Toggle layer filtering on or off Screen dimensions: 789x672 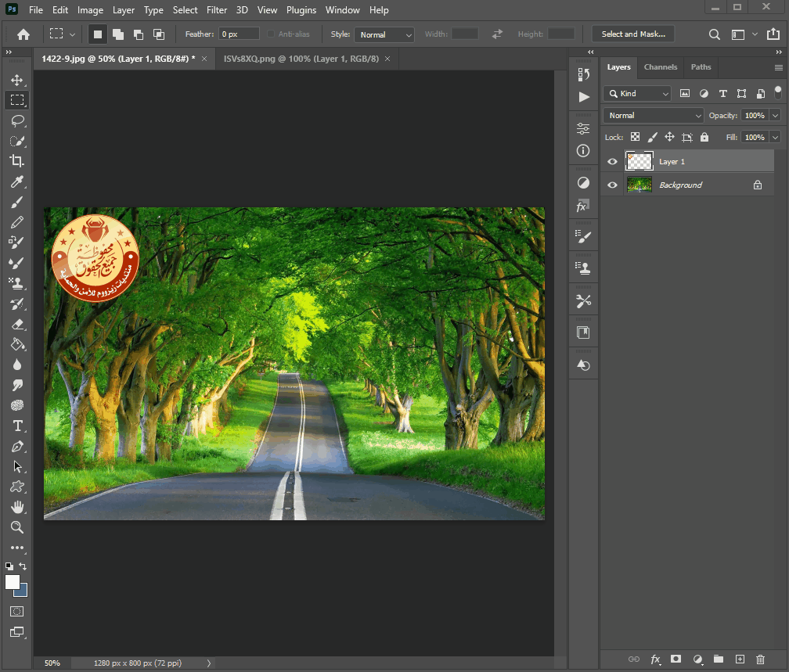point(778,92)
